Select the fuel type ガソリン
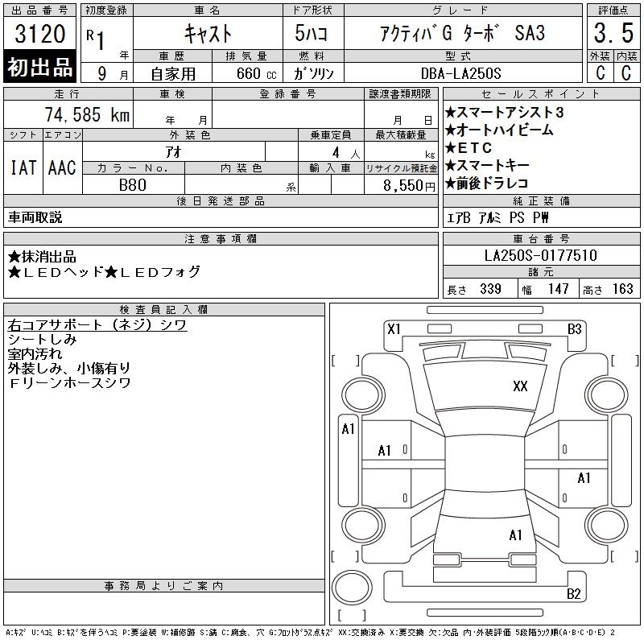 313,73
